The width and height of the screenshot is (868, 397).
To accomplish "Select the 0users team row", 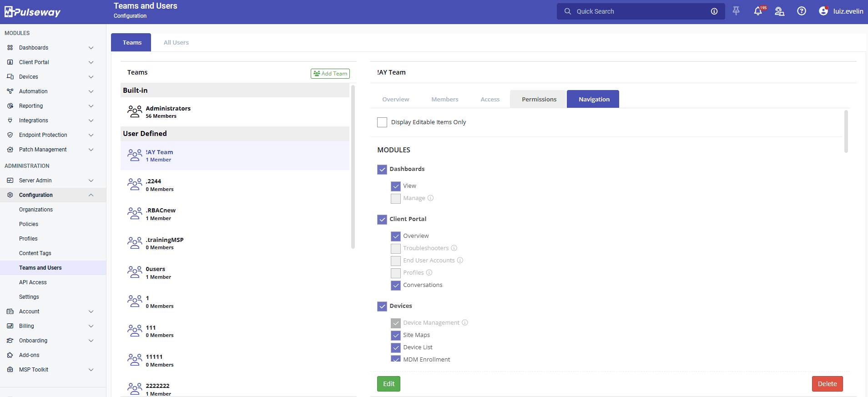I will (235, 272).
